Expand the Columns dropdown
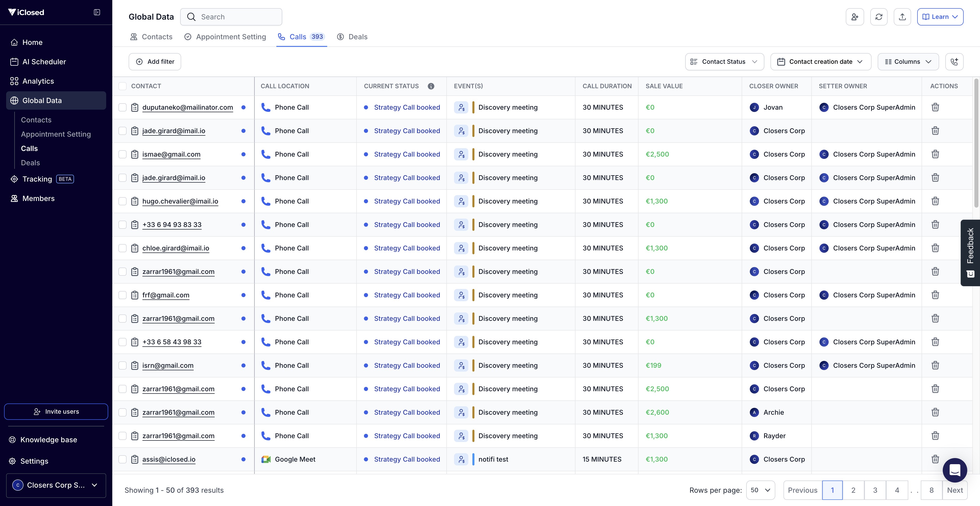The height and width of the screenshot is (506, 980). pos(908,61)
